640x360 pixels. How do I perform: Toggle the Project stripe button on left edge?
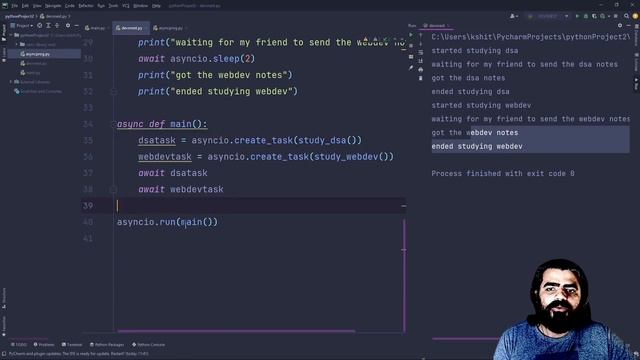coord(4,32)
